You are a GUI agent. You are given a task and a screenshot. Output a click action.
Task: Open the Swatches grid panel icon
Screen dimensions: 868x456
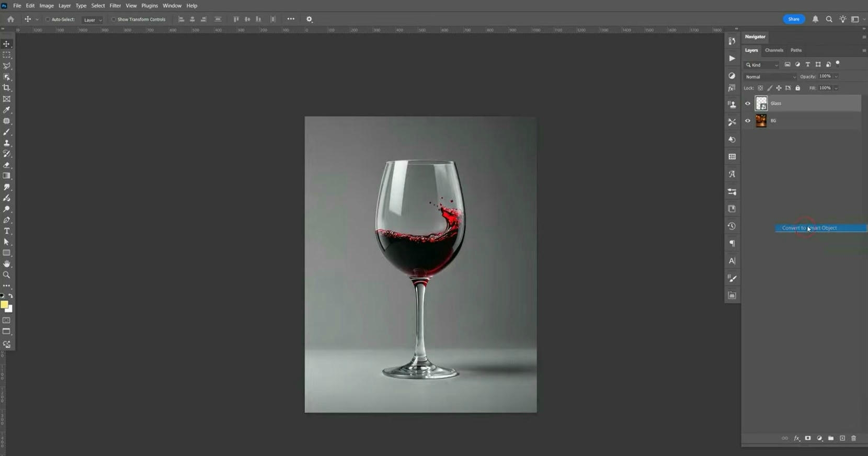pos(732,156)
